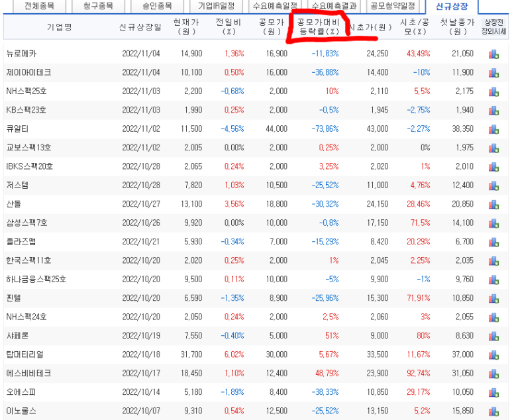Open chart icon in 핀텔 row
Image resolution: width=512 pixels, height=420 pixels.
click(x=493, y=299)
